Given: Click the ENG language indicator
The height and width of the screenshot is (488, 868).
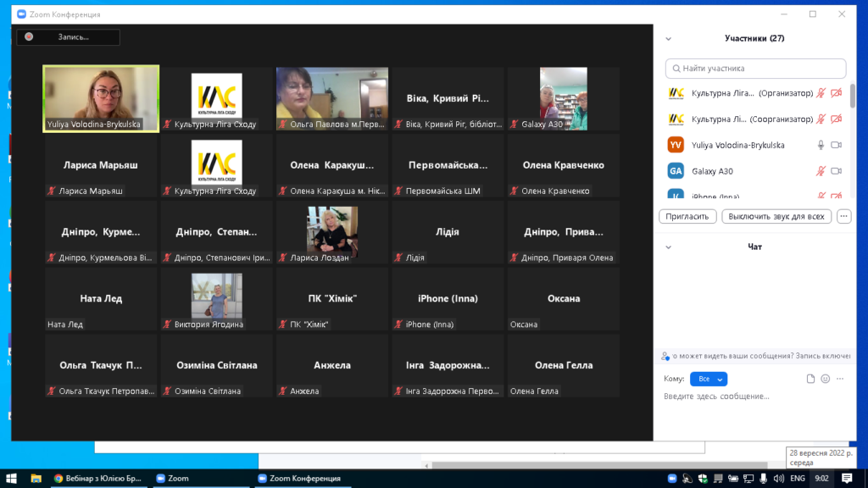Looking at the screenshot, I should (x=798, y=479).
